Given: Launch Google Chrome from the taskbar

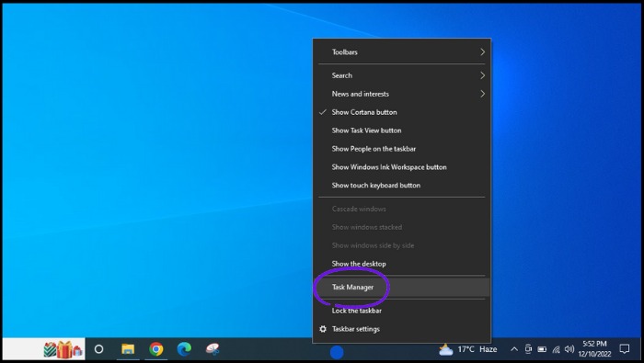Looking at the screenshot, I should (x=156, y=349).
